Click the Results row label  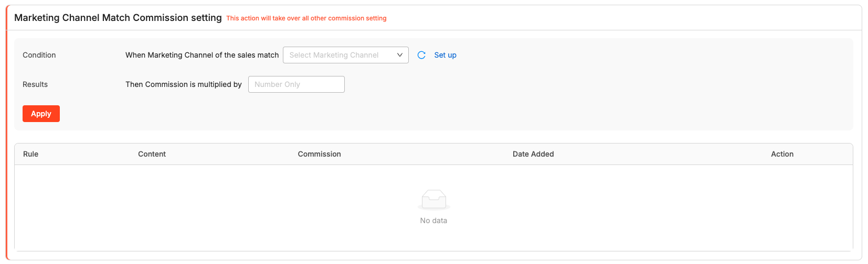click(35, 84)
